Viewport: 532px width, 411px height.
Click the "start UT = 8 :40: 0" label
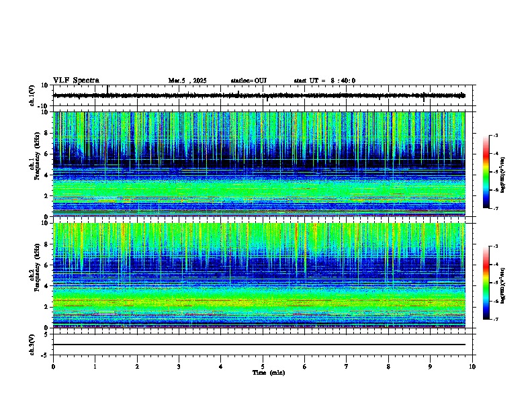(x=324, y=81)
